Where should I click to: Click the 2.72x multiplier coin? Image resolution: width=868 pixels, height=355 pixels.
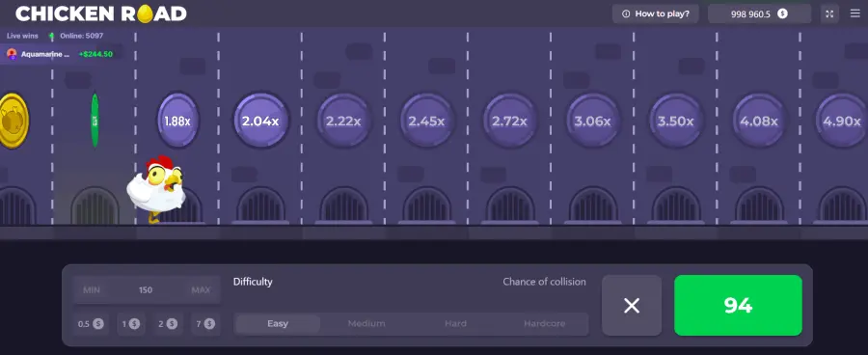coord(509,121)
